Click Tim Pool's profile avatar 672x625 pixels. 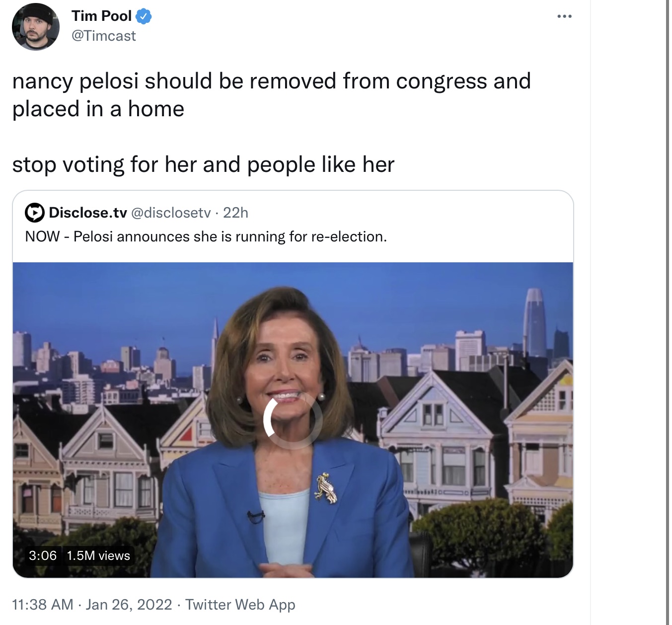(x=36, y=26)
